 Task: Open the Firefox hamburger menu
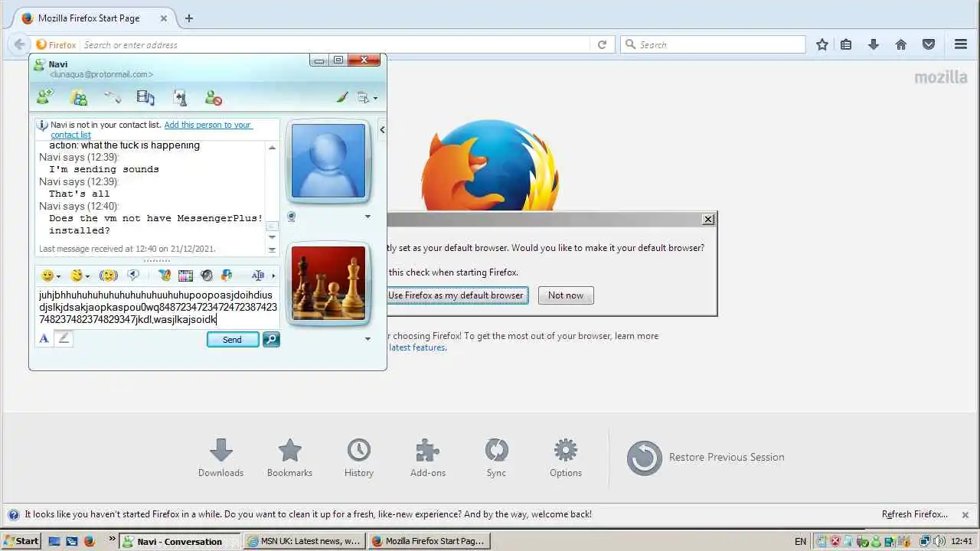(961, 44)
